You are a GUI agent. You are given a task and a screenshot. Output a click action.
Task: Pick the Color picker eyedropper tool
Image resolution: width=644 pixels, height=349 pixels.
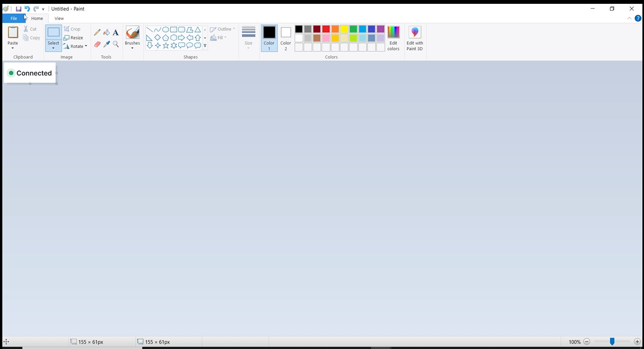point(106,44)
